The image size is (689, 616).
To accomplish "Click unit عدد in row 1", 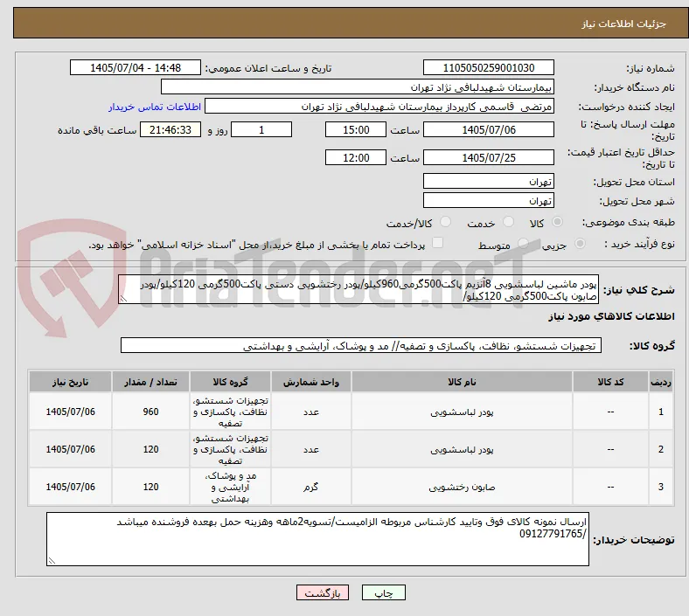I will (310, 412).
